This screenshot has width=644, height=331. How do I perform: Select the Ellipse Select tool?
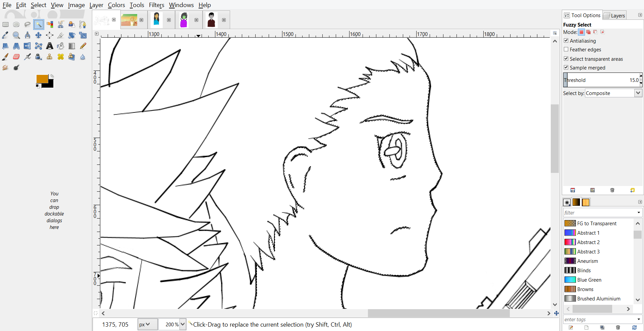point(16,25)
